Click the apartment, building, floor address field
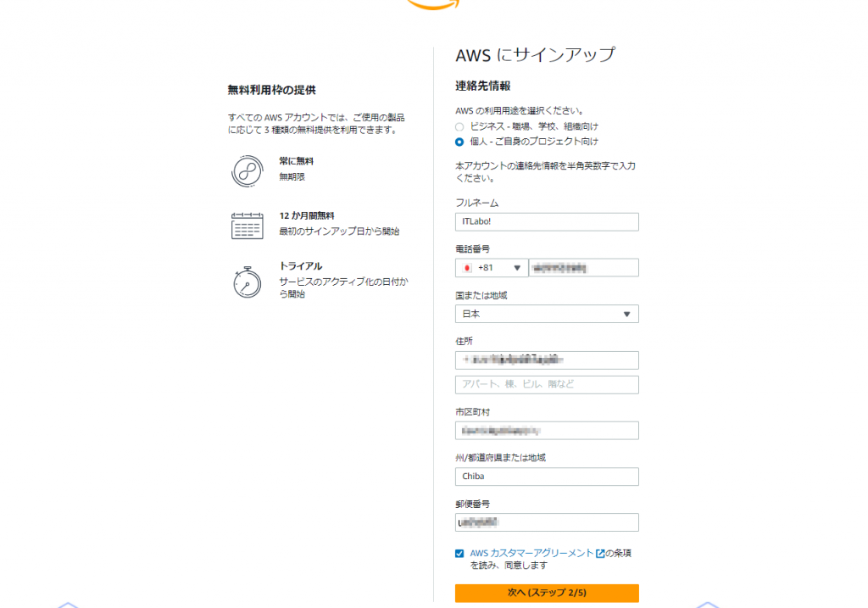This screenshot has width=868, height=608. coord(547,384)
